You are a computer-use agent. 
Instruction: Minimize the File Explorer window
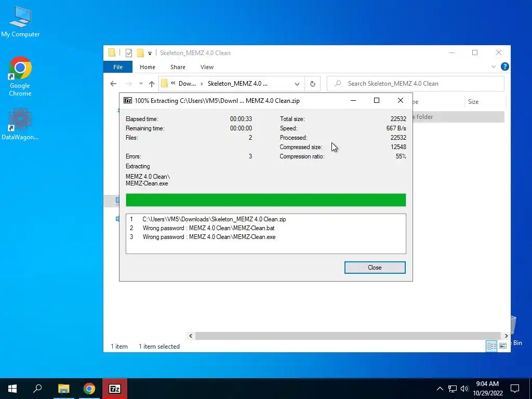tap(451, 52)
